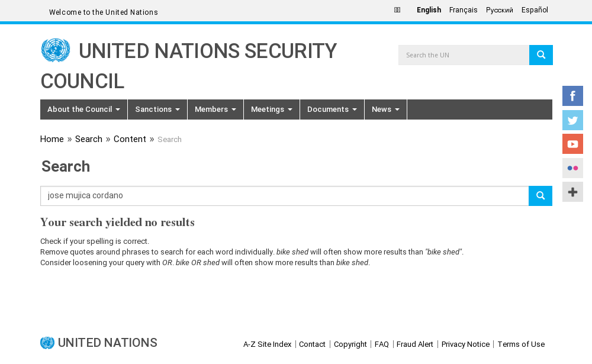The width and height of the screenshot is (592, 364).
Task: Click the Content breadcrumb link
Action: (130, 139)
